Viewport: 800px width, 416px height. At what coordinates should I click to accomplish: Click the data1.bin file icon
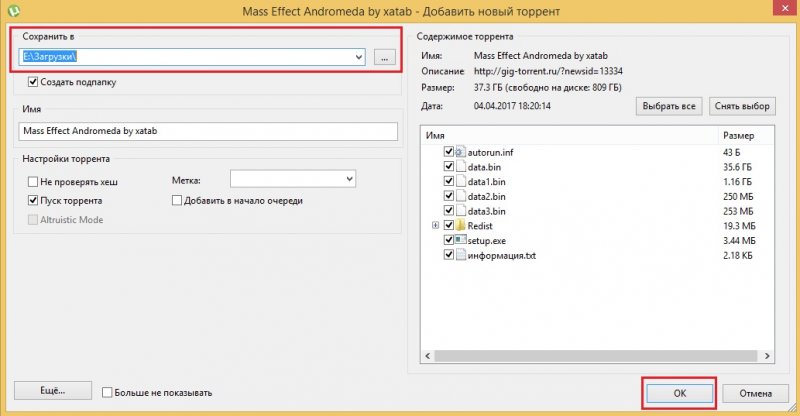tap(461, 181)
